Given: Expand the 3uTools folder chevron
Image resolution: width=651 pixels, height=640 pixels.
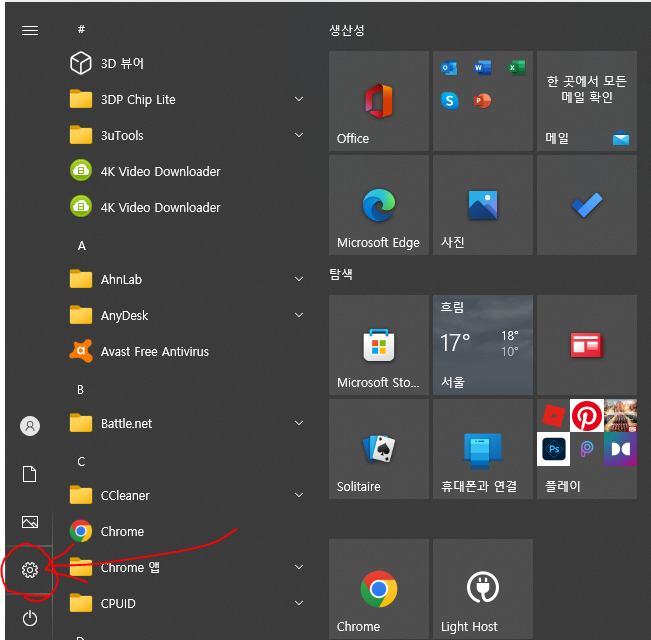Looking at the screenshot, I should pos(299,135).
